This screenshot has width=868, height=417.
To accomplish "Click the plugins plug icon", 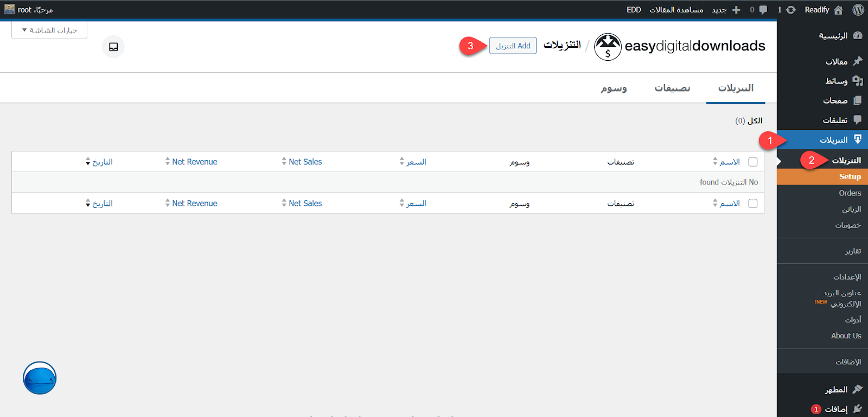I will [858, 409].
